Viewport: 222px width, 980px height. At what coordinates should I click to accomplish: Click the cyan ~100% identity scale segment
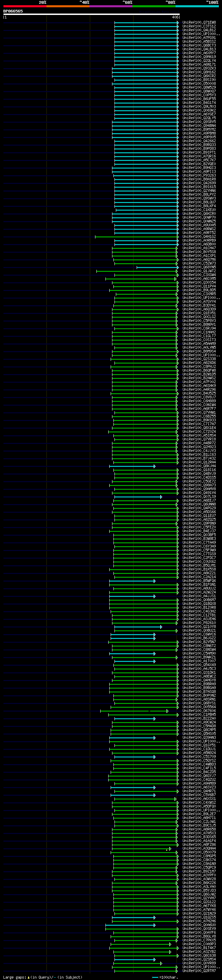pyautogui.click(x=197, y=7)
